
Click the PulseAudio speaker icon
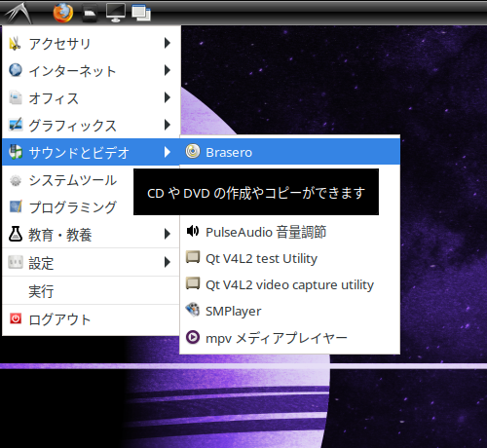(193, 231)
